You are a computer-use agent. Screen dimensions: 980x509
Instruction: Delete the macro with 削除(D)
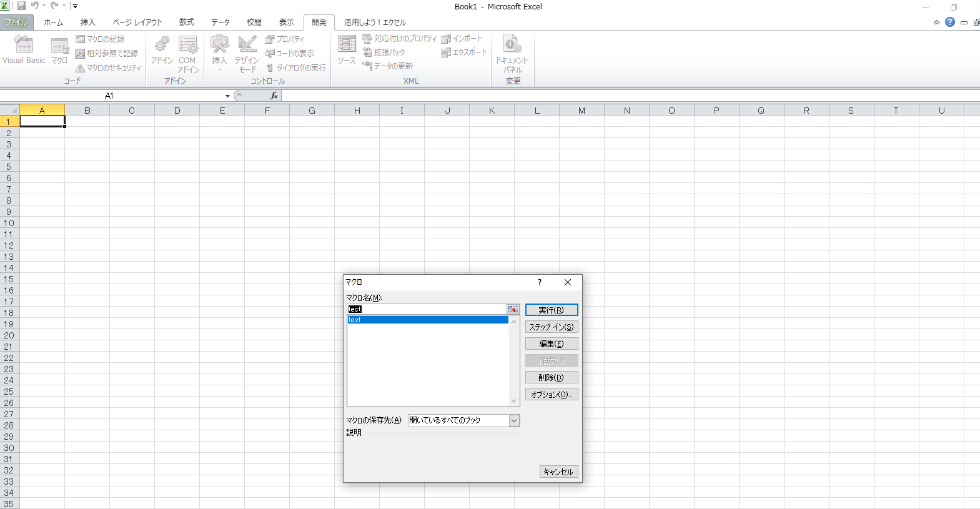552,377
